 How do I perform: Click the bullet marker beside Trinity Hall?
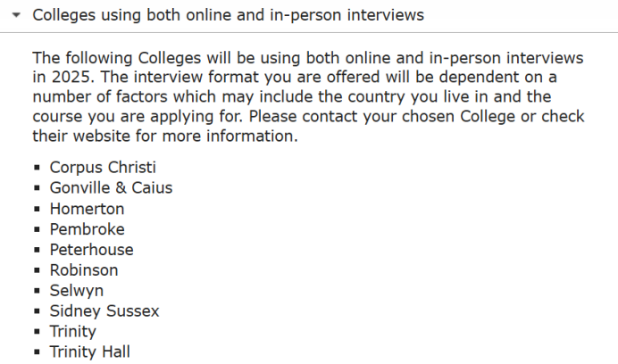tap(38, 352)
